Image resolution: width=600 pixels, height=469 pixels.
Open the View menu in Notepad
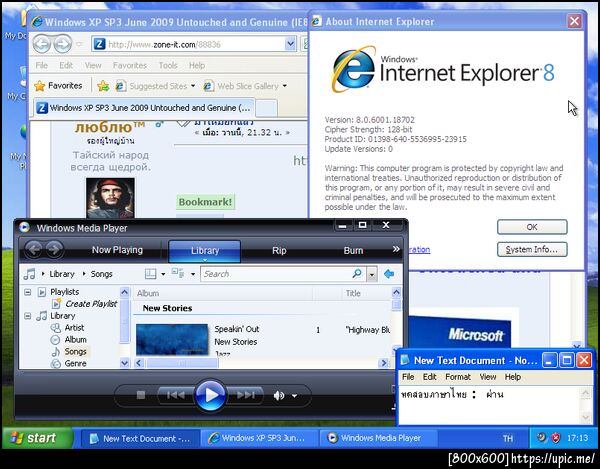tap(488, 377)
